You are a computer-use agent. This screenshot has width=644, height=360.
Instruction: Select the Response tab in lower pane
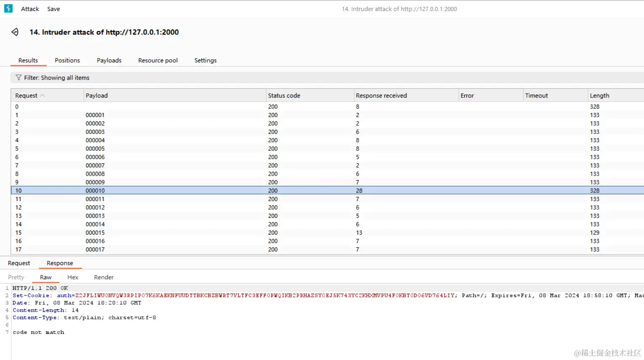60,263
